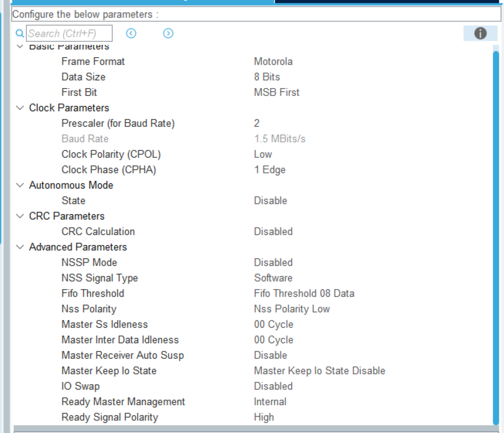
Task: Select Ready Master Management label
Action: 123,402
